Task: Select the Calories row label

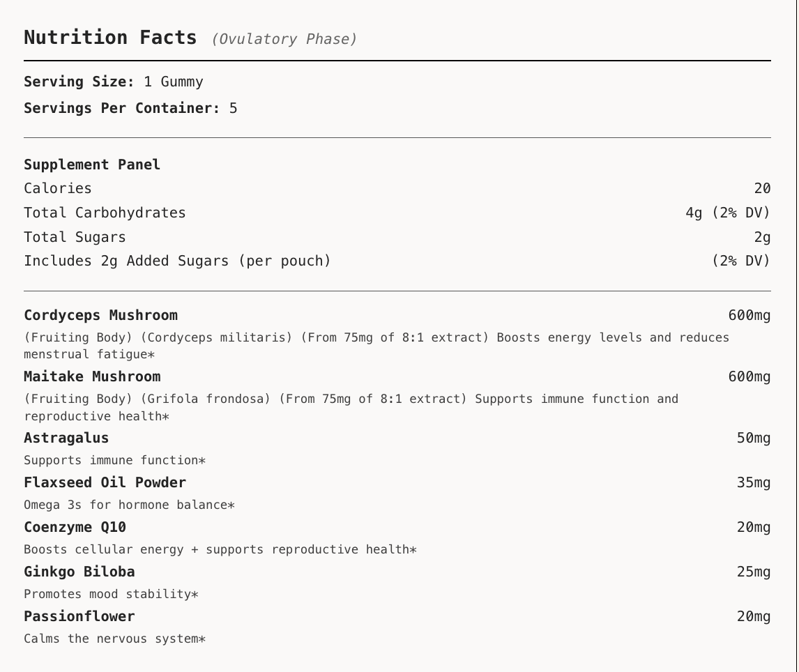Action: pos(58,188)
